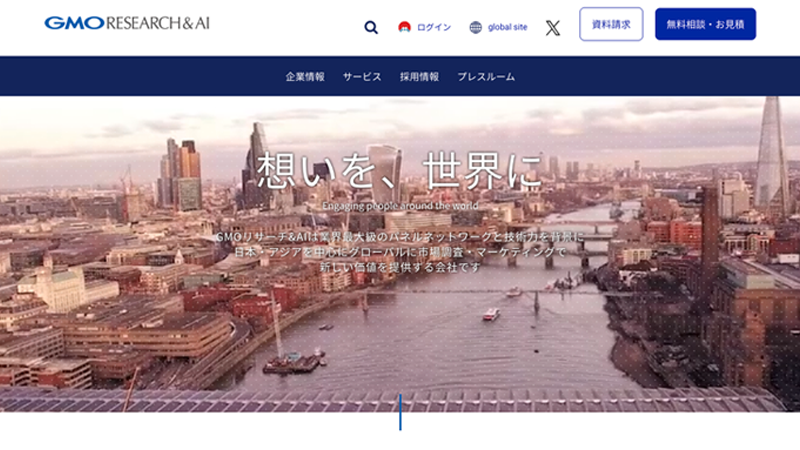Screen dimensions: 800x450
Task: Select the ログイン text link
Action: pyautogui.click(x=434, y=28)
